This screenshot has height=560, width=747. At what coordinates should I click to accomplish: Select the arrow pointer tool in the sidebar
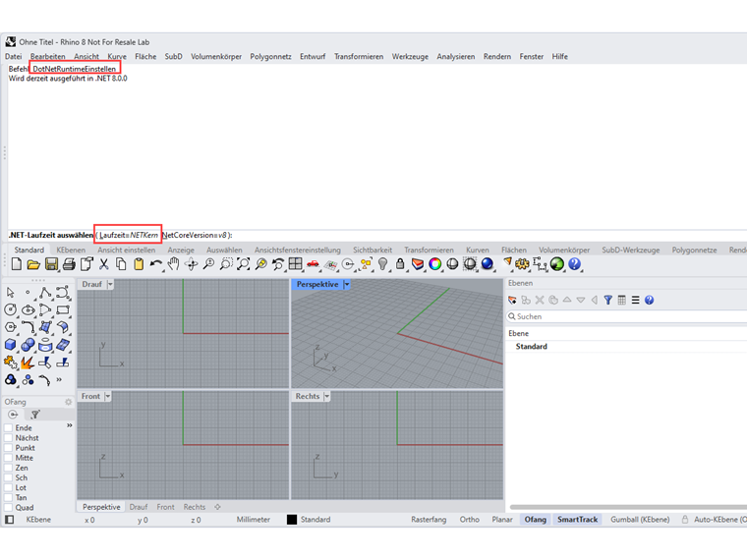pyautogui.click(x=11, y=293)
